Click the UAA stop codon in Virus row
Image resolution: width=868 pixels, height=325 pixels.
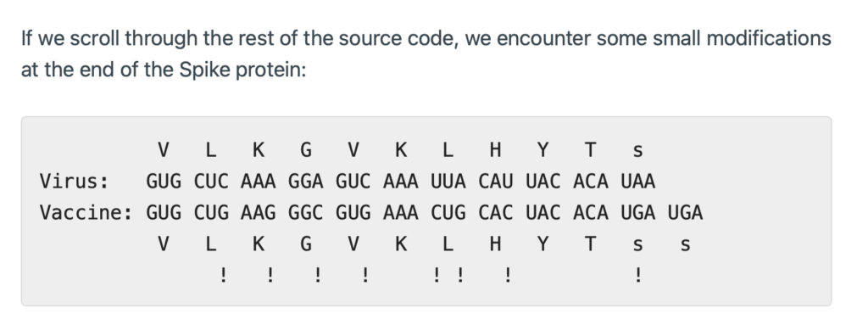tap(637, 182)
